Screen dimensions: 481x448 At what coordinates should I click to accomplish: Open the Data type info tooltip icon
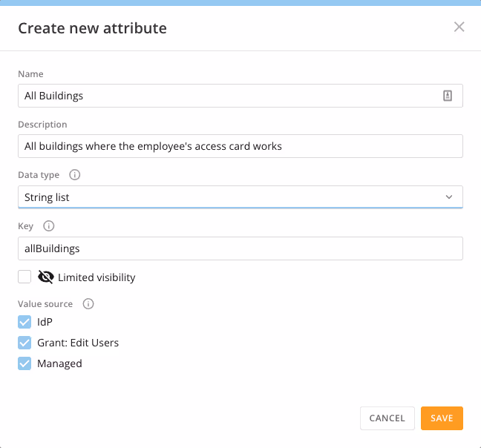pyautogui.click(x=74, y=174)
